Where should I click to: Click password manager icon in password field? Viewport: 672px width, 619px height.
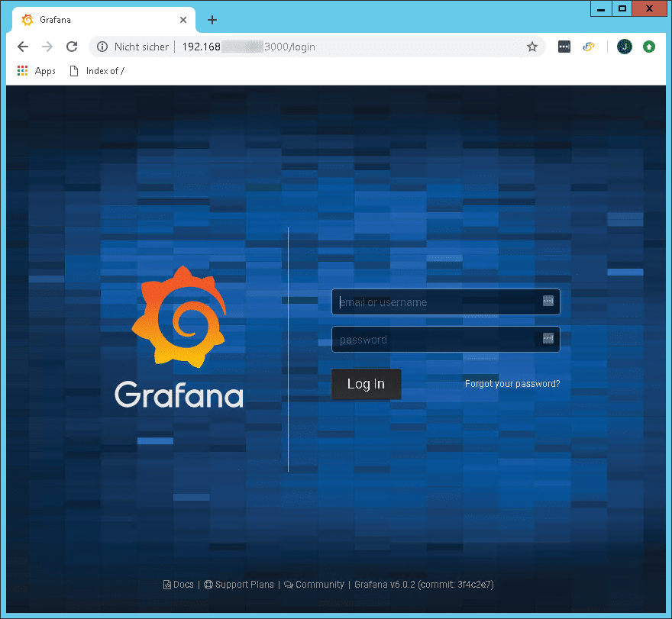point(548,338)
